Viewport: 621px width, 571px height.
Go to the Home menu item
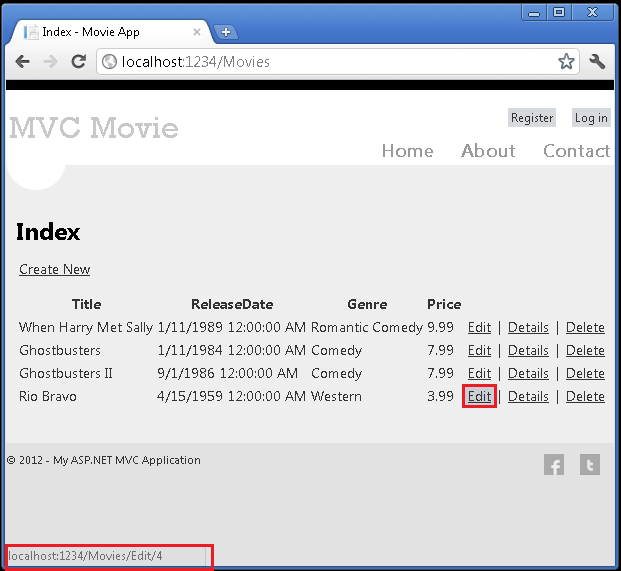click(407, 151)
